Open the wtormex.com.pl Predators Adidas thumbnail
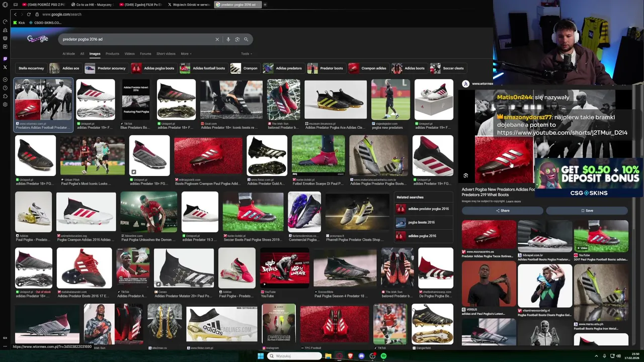The height and width of the screenshot is (362, 644). click(43, 101)
